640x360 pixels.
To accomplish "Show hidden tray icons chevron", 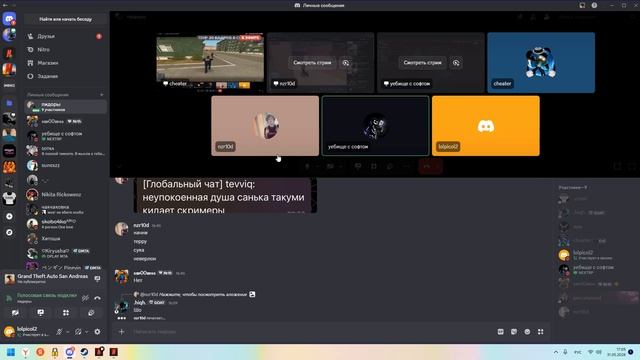I will (556, 352).
